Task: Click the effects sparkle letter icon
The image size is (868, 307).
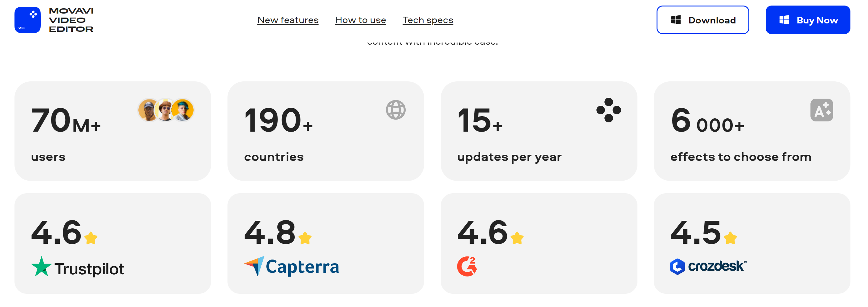Action: [x=821, y=110]
